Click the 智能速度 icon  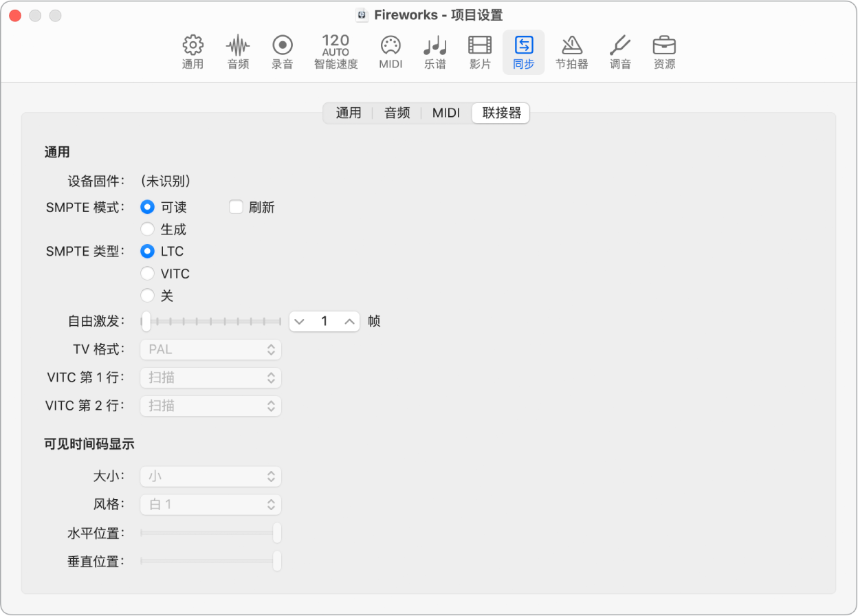(x=335, y=52)
